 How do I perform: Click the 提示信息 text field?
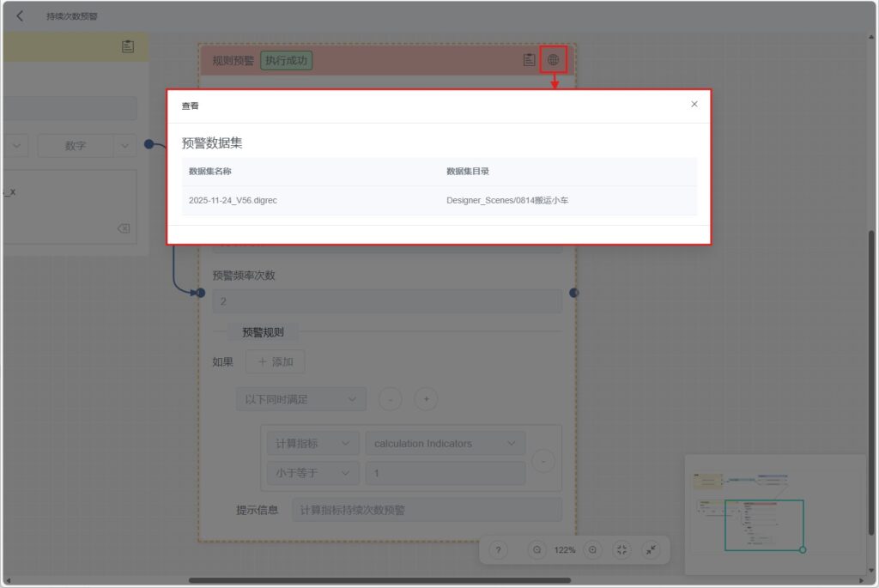(427, 510)
